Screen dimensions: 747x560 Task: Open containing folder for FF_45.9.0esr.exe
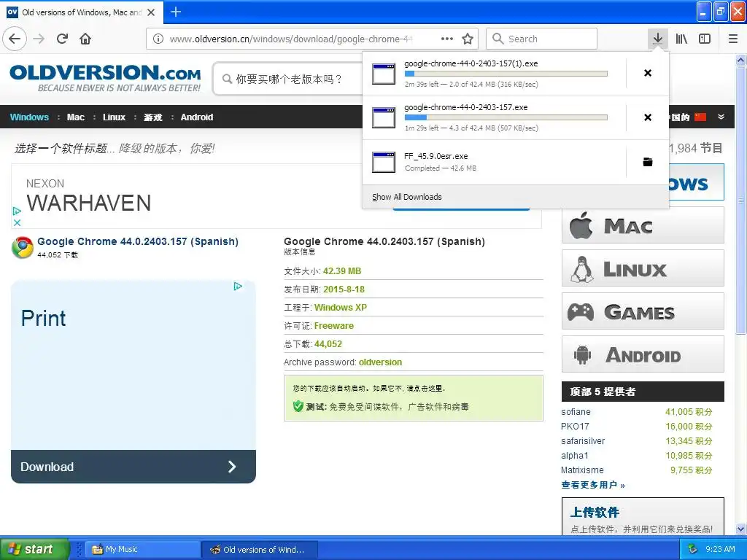[x=648, y=162]
